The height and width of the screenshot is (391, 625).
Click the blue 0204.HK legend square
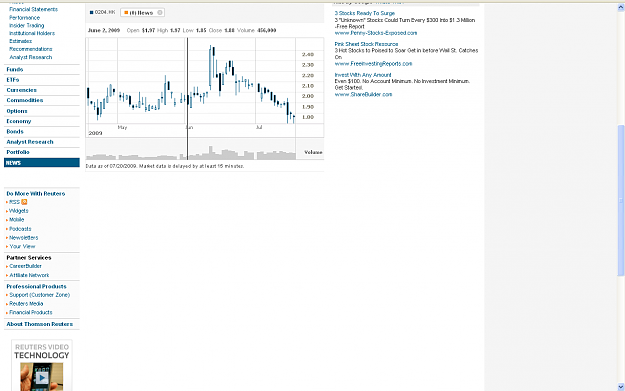click(x=92, y=12)
